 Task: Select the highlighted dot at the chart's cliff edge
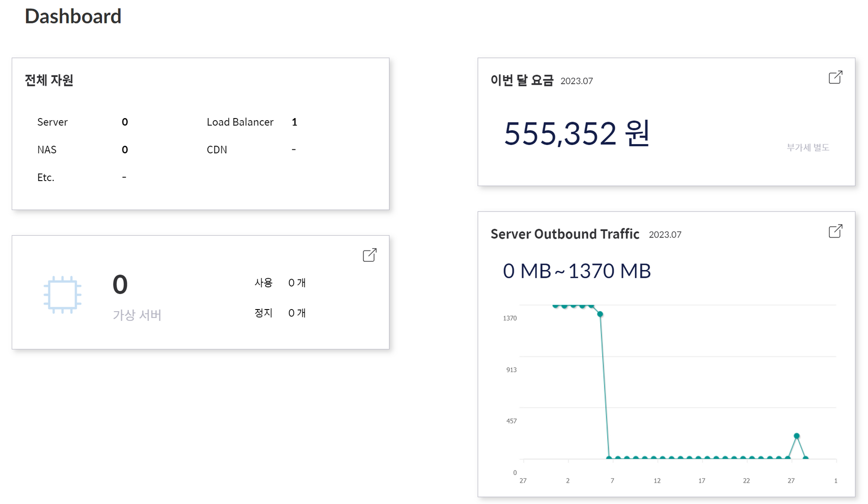click(600, 315)
